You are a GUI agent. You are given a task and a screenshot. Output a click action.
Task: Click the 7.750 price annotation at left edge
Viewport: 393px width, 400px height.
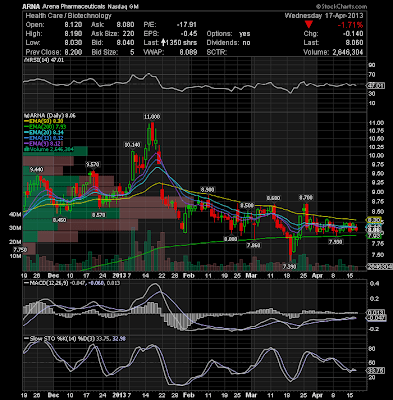pyautogui.click(x=20, y=249)
